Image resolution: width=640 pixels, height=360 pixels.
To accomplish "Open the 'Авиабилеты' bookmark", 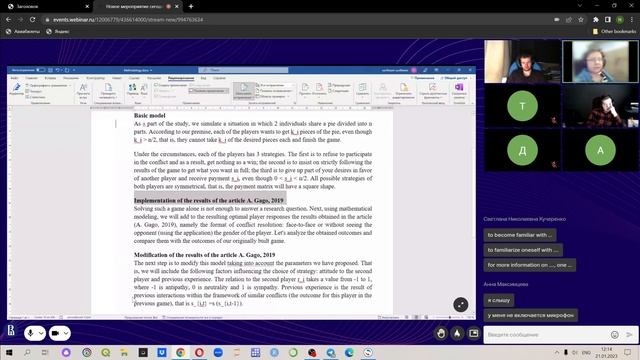I will click(x=23, y=31).
